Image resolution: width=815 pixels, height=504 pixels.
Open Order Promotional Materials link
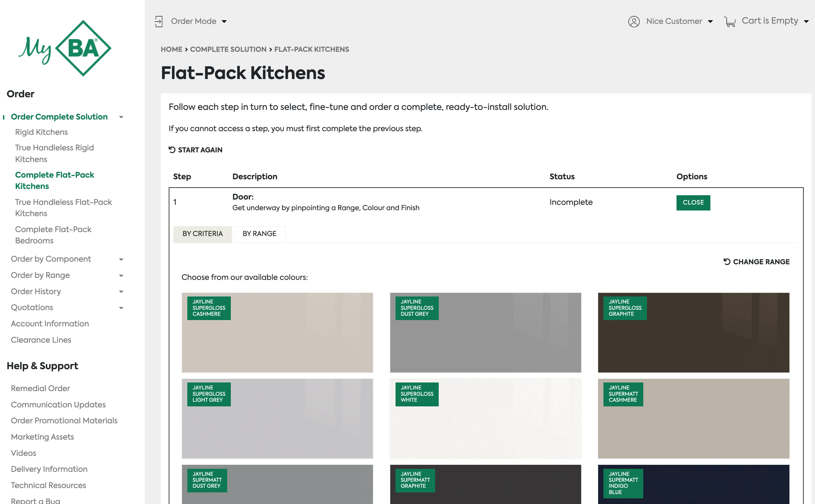(64, 420)
